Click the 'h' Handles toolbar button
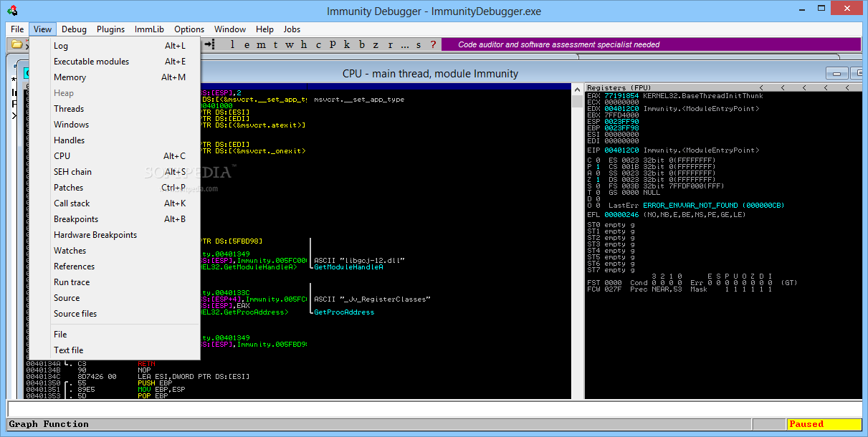This screenshot has width=868, height=437. click(x=303, y=44)
